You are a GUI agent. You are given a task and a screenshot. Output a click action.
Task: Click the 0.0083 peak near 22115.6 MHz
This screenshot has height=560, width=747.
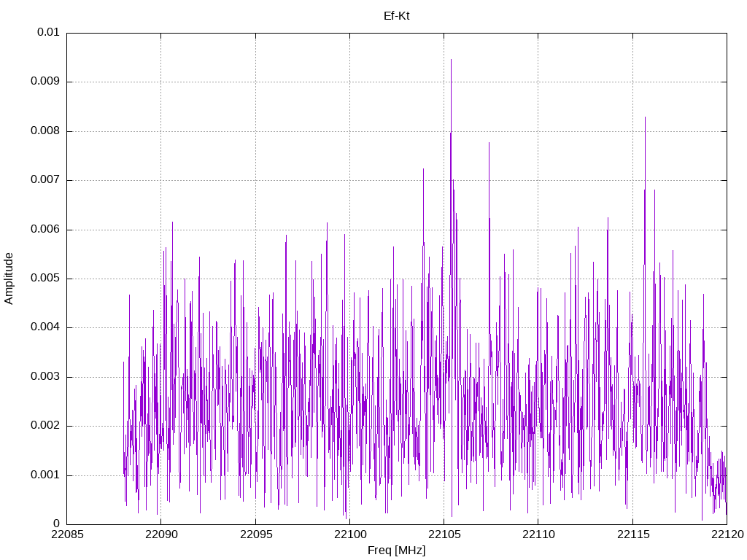point(645,117)
